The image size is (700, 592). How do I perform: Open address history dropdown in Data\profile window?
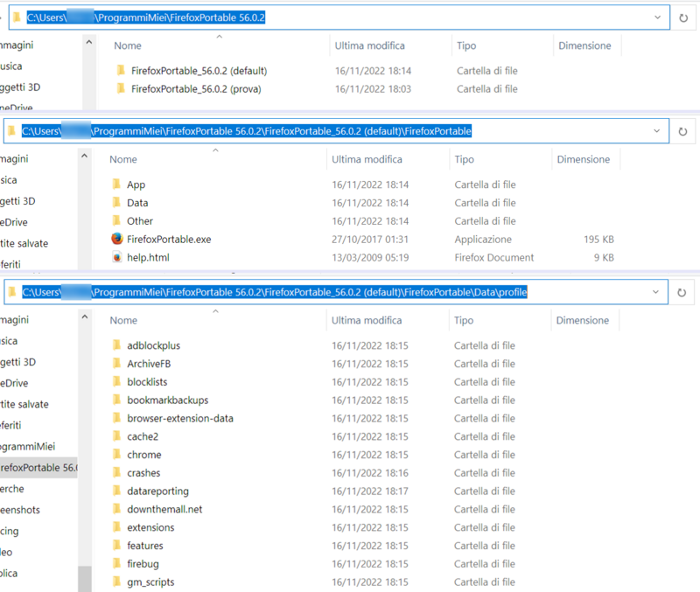pyautogui.click(x=655, y=292)
